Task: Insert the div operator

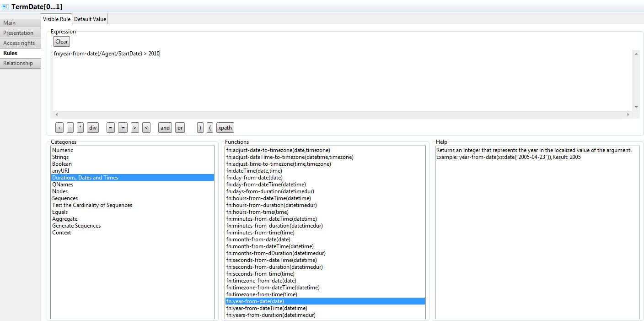Action: (x=93, y=128)
